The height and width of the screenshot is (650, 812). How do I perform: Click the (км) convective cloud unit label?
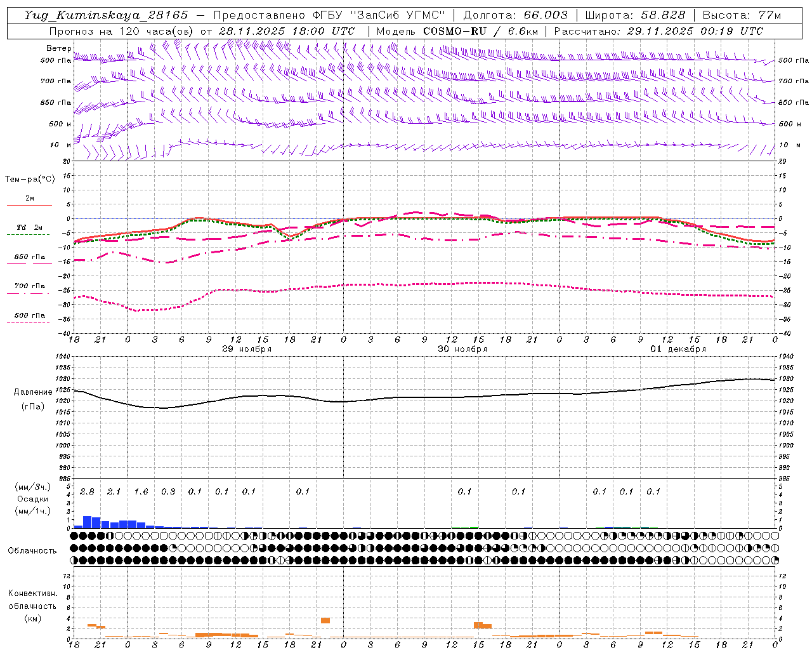point(33,618)
